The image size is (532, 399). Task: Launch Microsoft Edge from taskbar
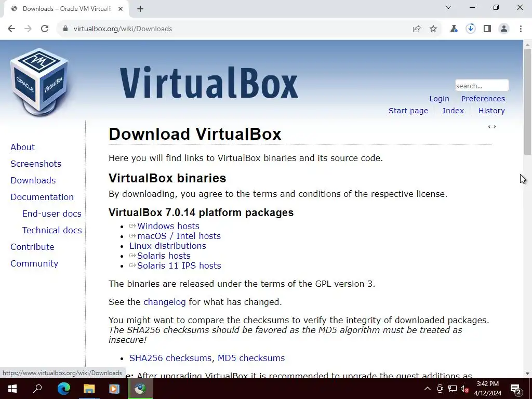pos(64,389)
